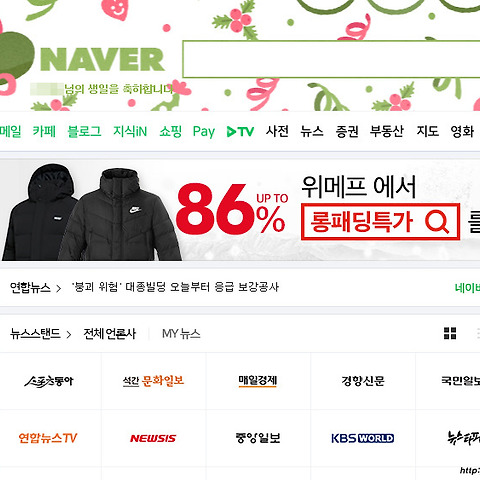The width and height of the screenshot is (480, 480).
Task: Open the 86% 롱패딩 jacket ad banner
Action: (240, 210)
